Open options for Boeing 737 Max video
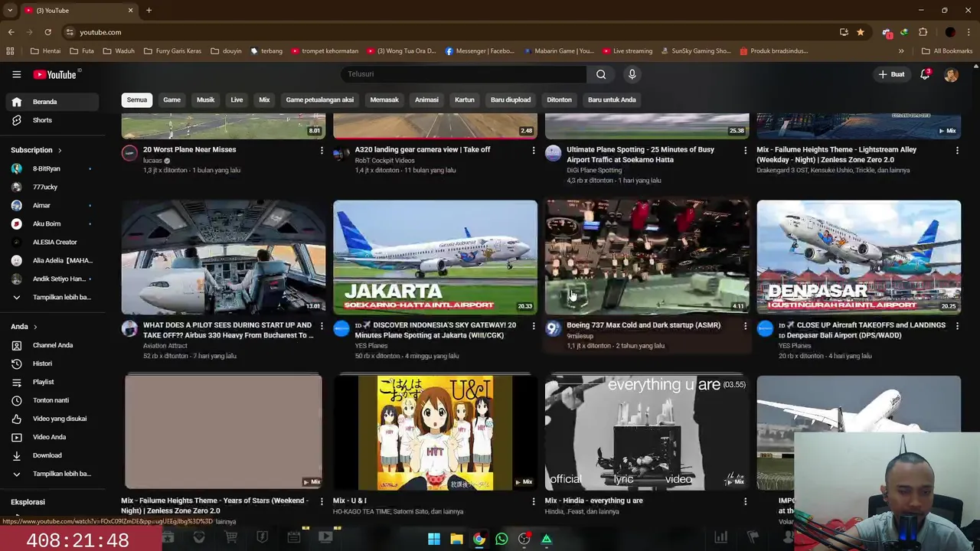The height and width of the screenshot is (551, 980). click(x=745, y=326)
